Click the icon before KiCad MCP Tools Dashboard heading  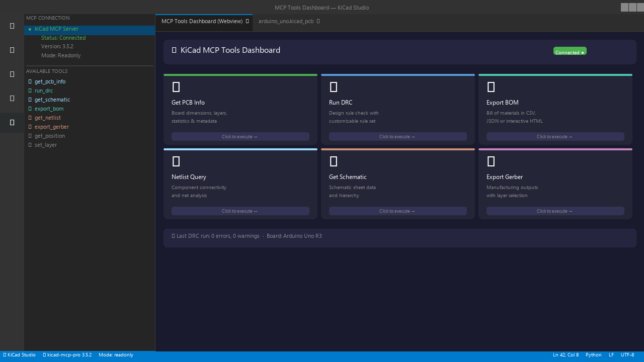(x=174, y=50)
